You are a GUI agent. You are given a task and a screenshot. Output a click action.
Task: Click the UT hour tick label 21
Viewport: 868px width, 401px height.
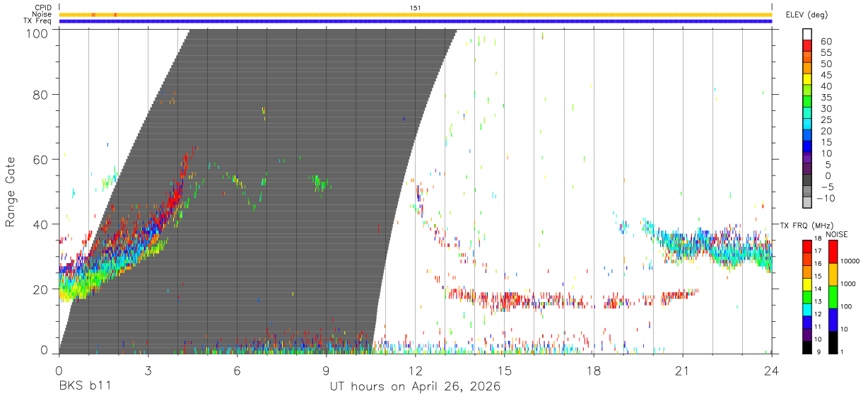(682, 370)
